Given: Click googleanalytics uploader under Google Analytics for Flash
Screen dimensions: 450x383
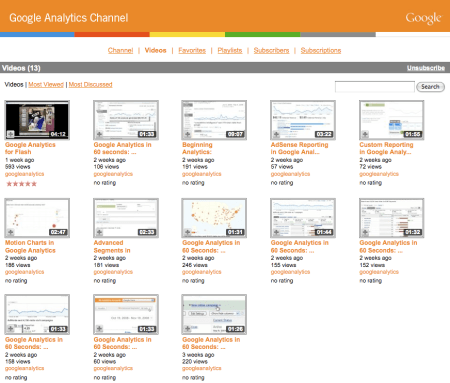Looking at the screenshot, I should (x=24, y=174).
